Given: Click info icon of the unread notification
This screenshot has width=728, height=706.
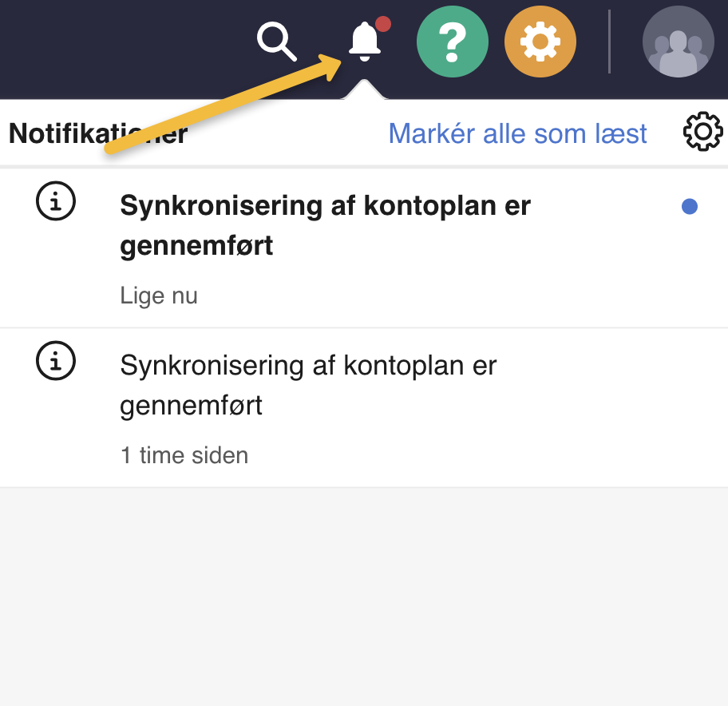Looking at the screenshot, I should (56, 203).
